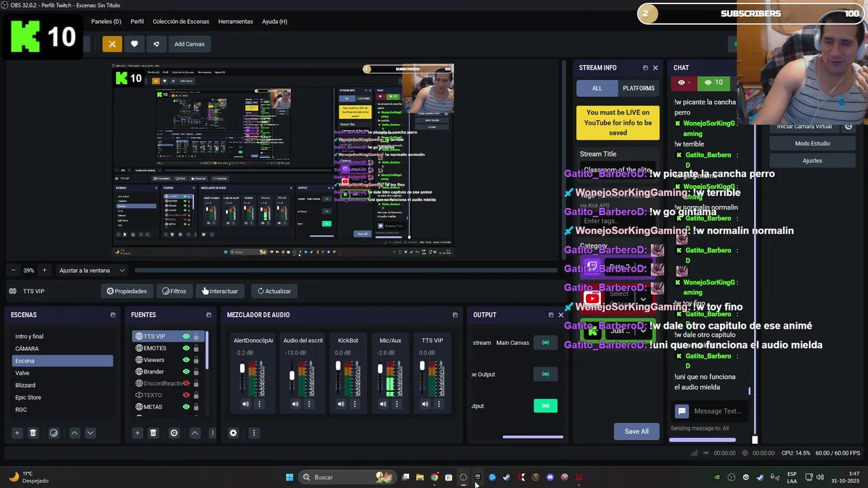The image size is (868, 488).
Task: Hide the EMOTES source eye
Action: tap(186, 348)
